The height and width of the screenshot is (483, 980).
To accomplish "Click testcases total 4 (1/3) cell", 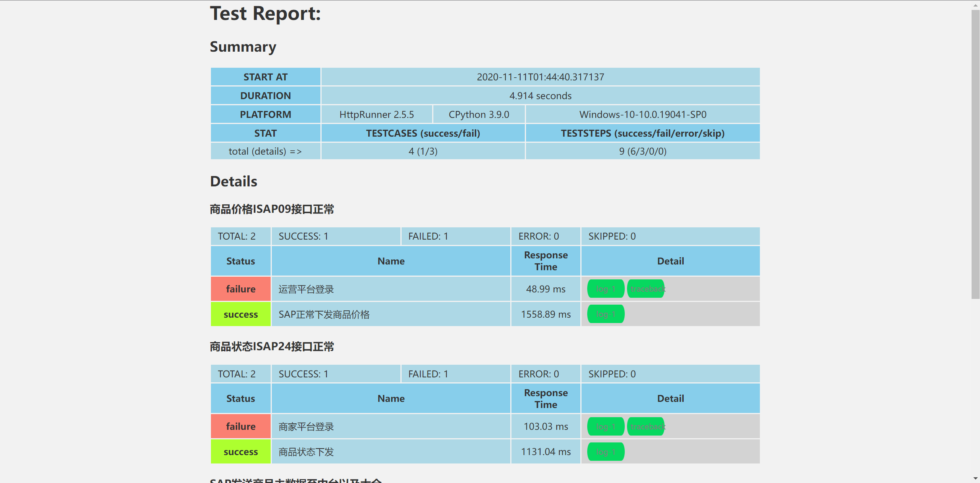I will (423, 151).
